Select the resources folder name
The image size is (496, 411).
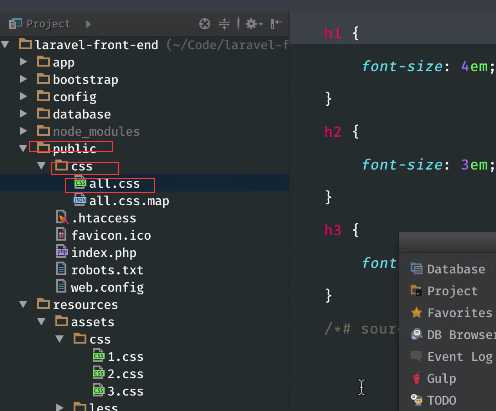(85, 305)
